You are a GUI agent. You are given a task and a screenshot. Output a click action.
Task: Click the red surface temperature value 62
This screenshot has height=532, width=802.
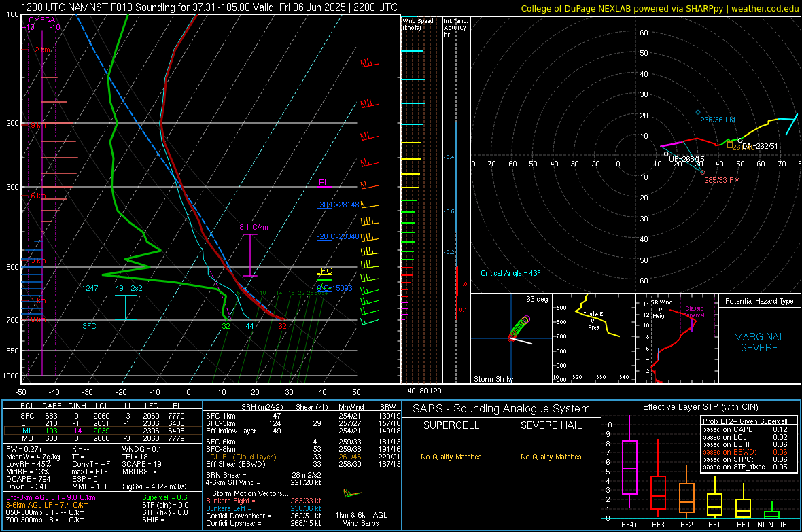(282, 326)
